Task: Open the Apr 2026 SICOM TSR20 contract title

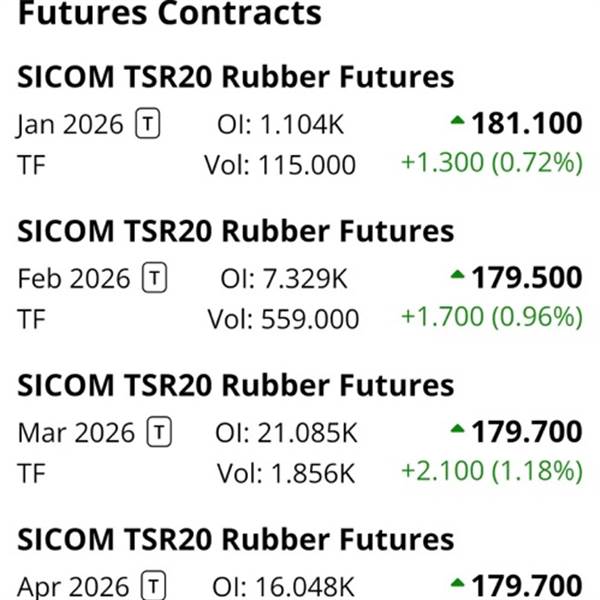Action: [x=236, y=540]
